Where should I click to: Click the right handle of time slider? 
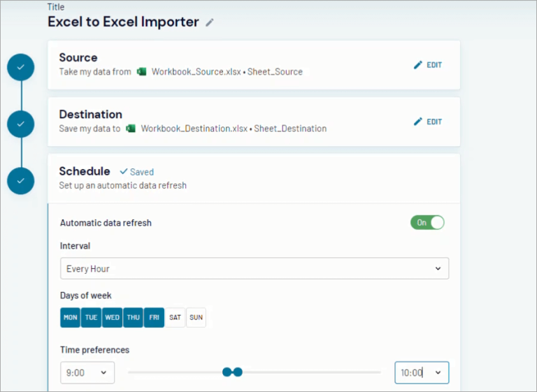tap(238, 372)
